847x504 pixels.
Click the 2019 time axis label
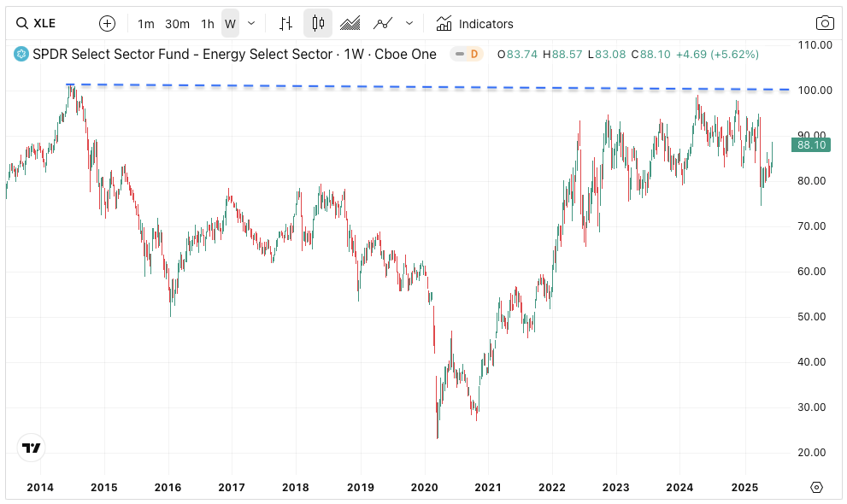[x=361, y=488]
